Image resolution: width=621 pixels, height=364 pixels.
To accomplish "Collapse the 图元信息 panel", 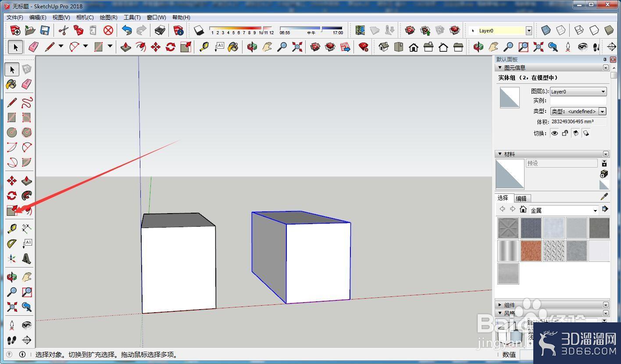I will tap(500, 68).
